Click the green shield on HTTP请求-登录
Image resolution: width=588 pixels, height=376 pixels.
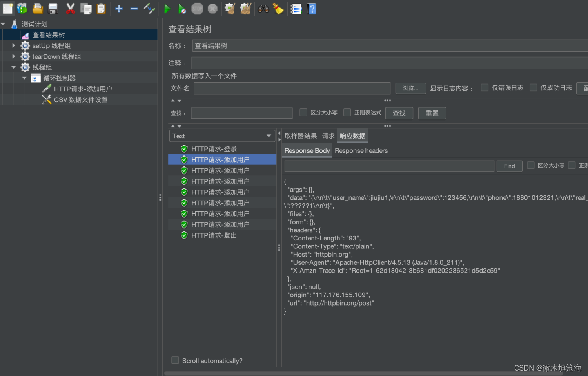click(x=184, y=149)
